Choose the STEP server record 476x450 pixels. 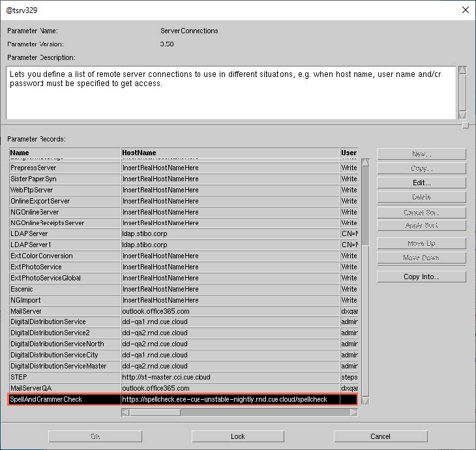tap(65, 377)
